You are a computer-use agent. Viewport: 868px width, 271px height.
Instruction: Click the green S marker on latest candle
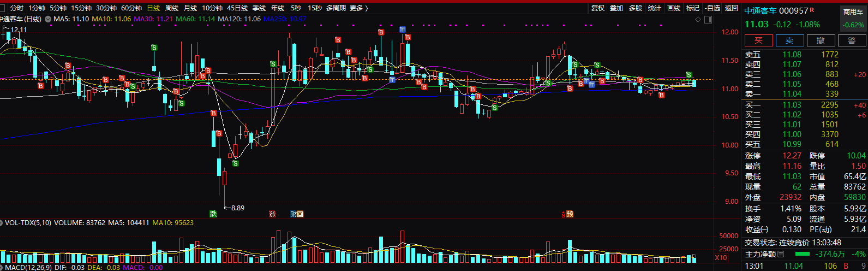(x=689, y=75)
